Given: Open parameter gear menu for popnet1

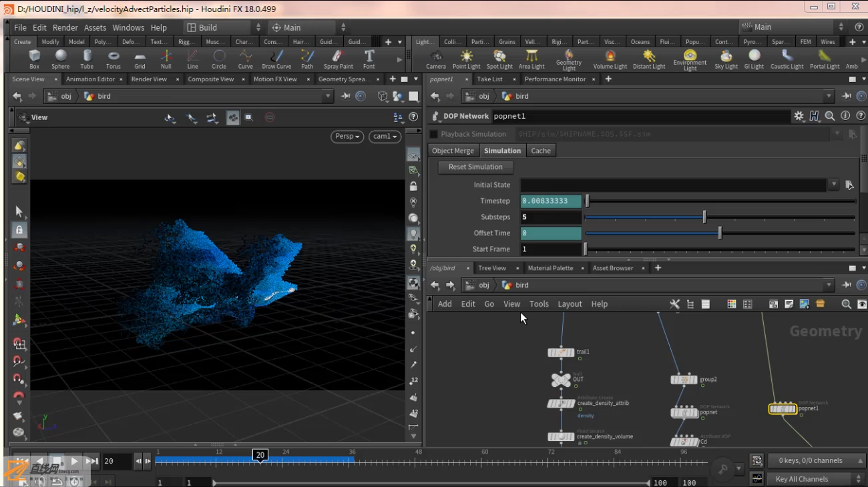Looking at the screenshot, I should coord(799,116).
